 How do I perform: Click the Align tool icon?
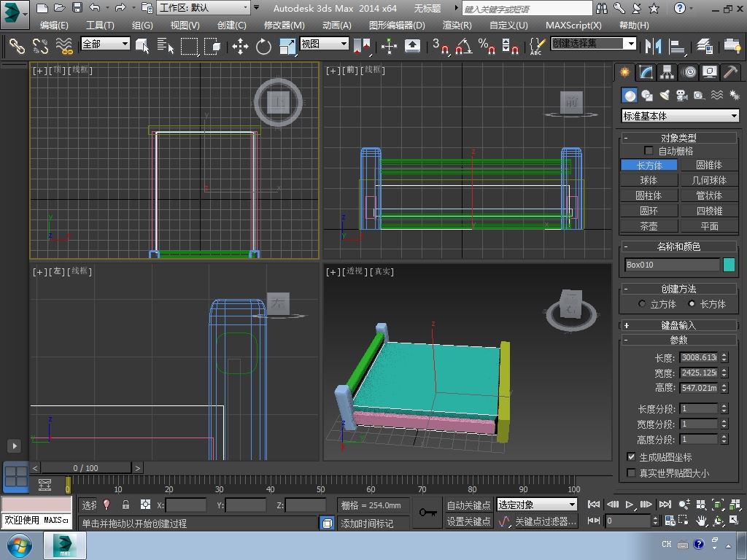[x=676, y=46]
